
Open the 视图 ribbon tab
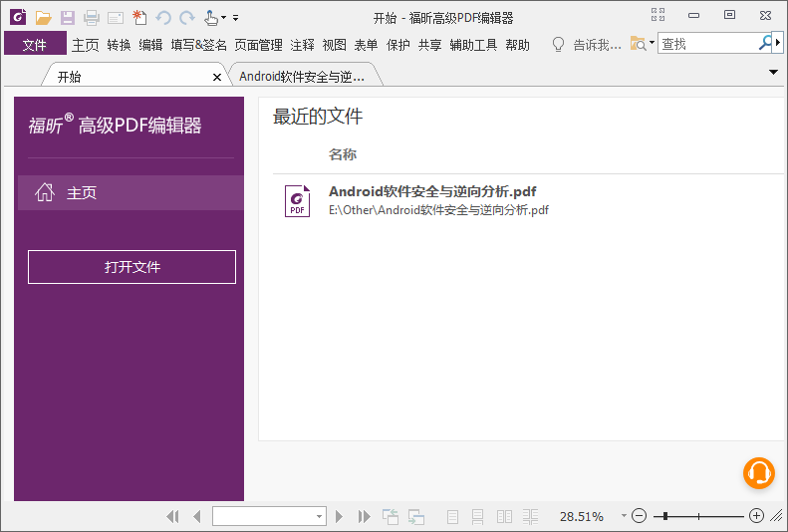click(334, 45)
